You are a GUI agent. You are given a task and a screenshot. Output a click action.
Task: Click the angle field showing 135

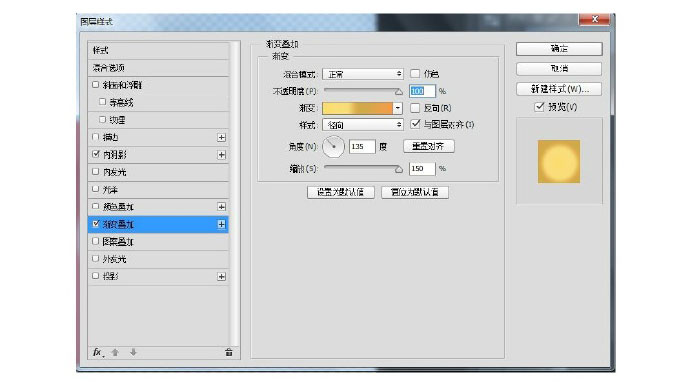pos(362,146)
